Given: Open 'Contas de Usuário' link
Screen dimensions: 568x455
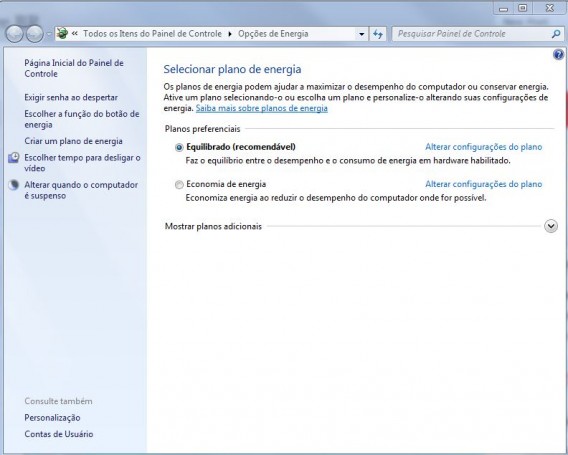Looking at the screenshot, I should [x=59, y=434].
